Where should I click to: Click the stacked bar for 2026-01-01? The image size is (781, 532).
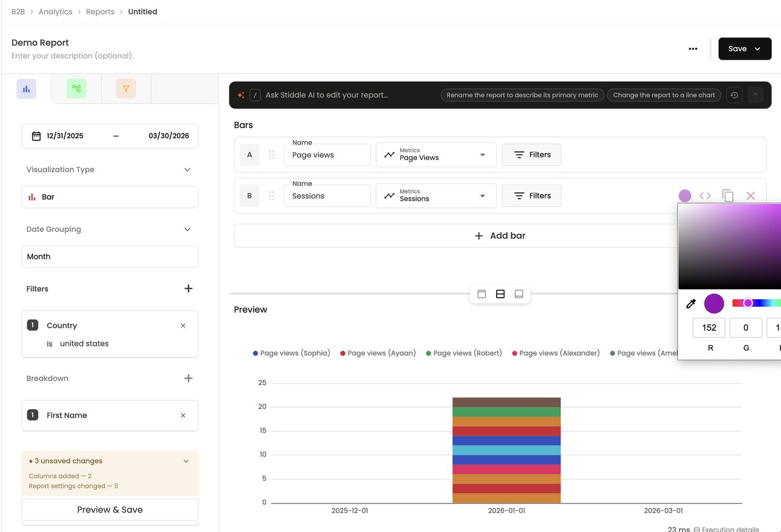click(x=507, y=450)
